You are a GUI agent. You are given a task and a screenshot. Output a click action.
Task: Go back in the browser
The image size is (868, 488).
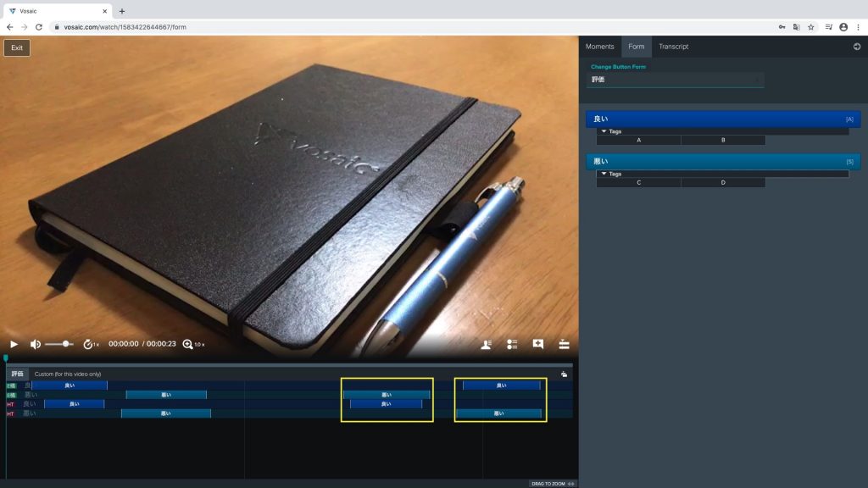(9, 26)
